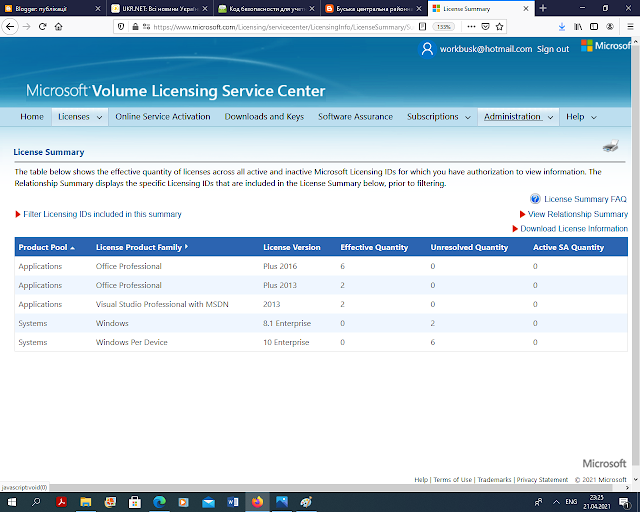Click the padlock site security icon
The image size is (640, 512).
tap(135, 27)
